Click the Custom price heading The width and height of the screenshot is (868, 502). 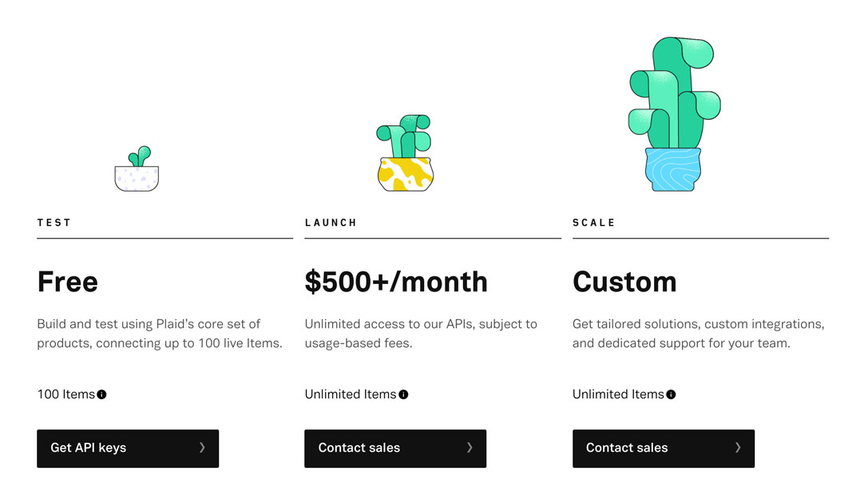click(624, 282)
